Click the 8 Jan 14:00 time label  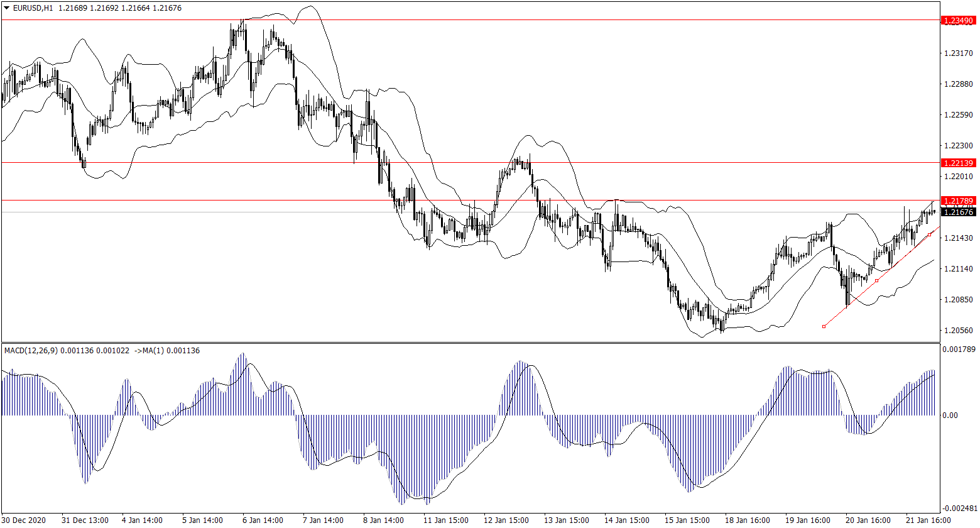click(x=383, y=520)
